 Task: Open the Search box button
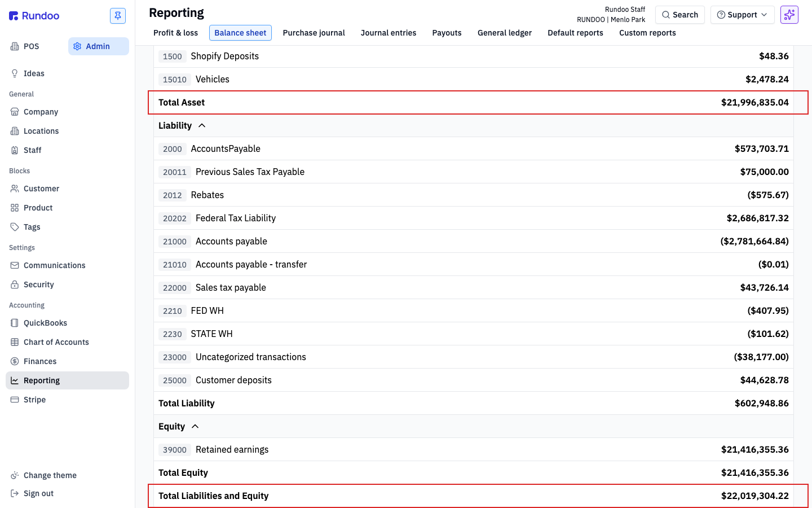pos(680,15)
